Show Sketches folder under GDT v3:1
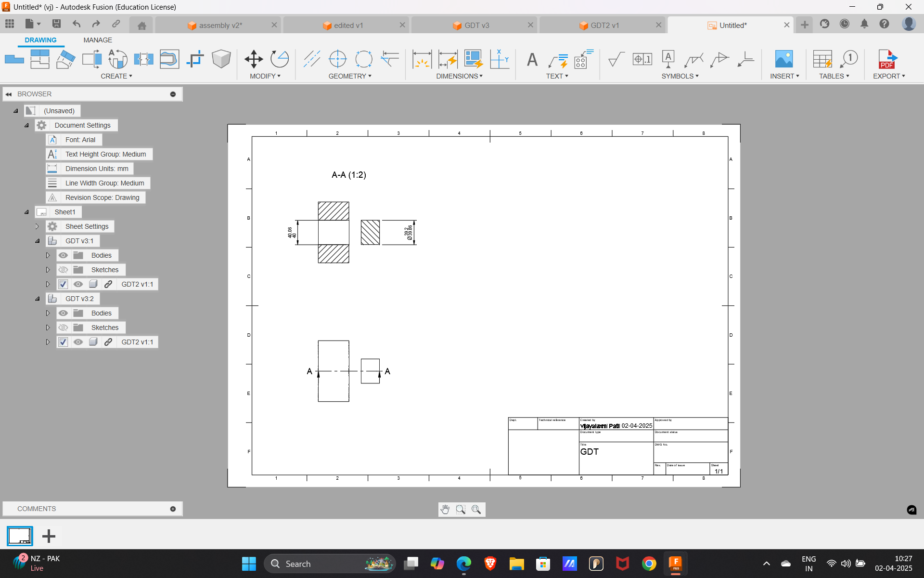 pos(63,270)
